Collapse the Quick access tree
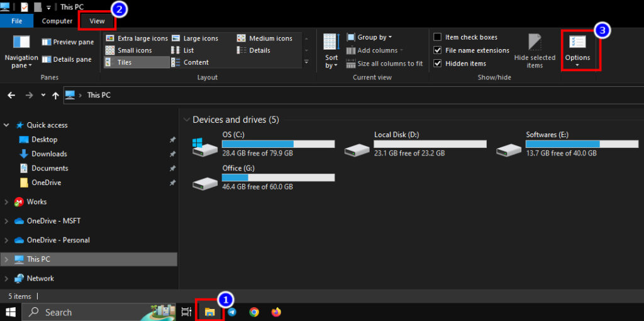Viewport: 644px width, 321px height. [x=6, y=125]
